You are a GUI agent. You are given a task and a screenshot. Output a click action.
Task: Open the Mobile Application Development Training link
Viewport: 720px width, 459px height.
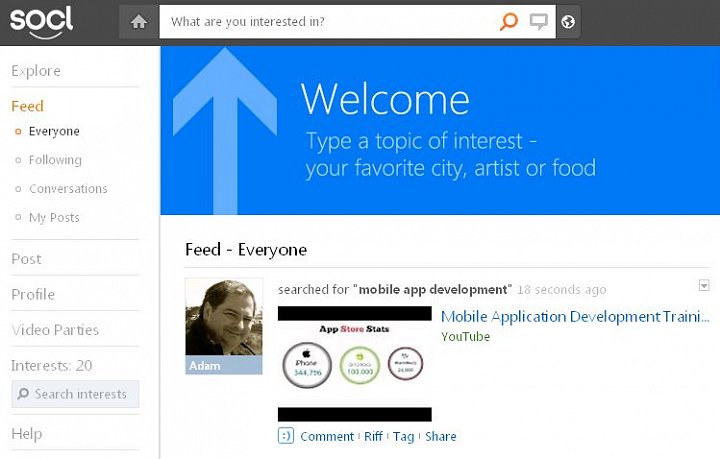click(x=575, y=317)
